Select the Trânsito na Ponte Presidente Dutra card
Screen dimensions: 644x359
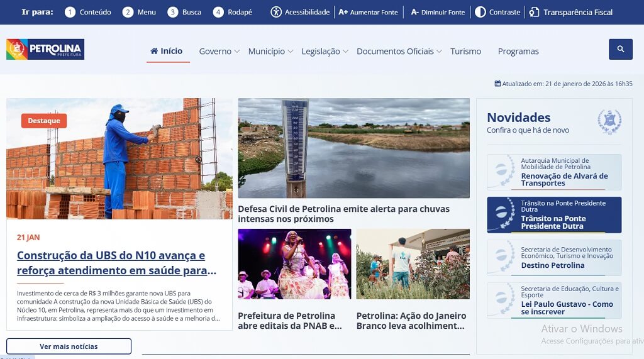point(554,215)
